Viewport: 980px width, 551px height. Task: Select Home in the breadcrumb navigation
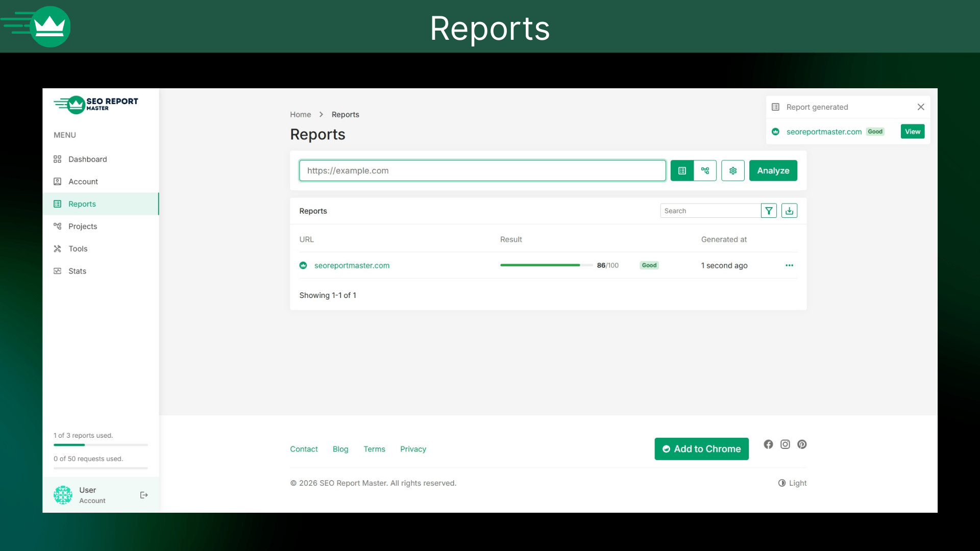point(300,114)
